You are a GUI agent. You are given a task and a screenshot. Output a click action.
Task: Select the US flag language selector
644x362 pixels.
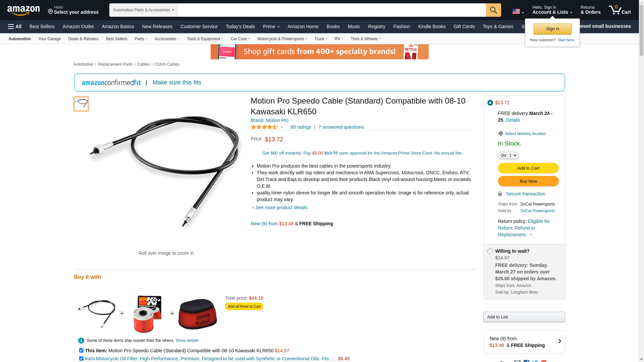518,11
